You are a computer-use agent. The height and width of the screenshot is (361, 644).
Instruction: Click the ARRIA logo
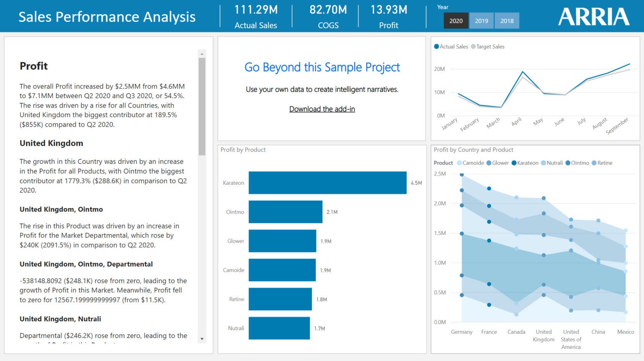tap(593, 17)
